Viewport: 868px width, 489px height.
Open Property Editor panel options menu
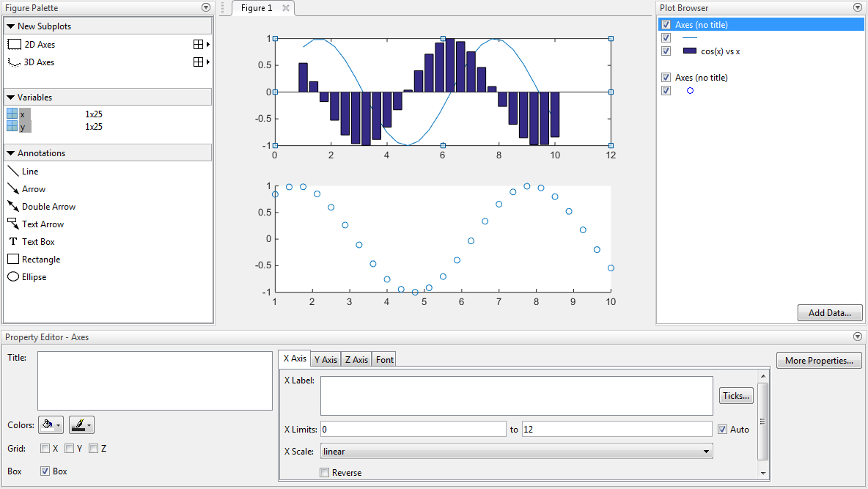(858, 337)
